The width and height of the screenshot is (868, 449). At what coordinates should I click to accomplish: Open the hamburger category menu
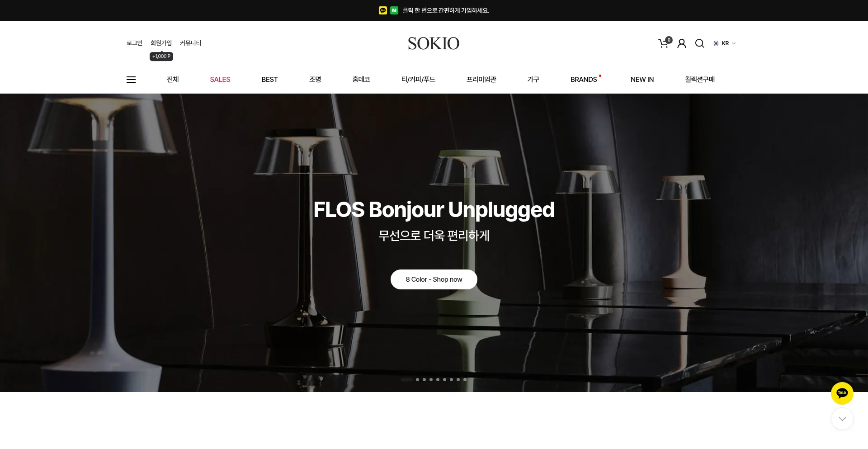131,80
